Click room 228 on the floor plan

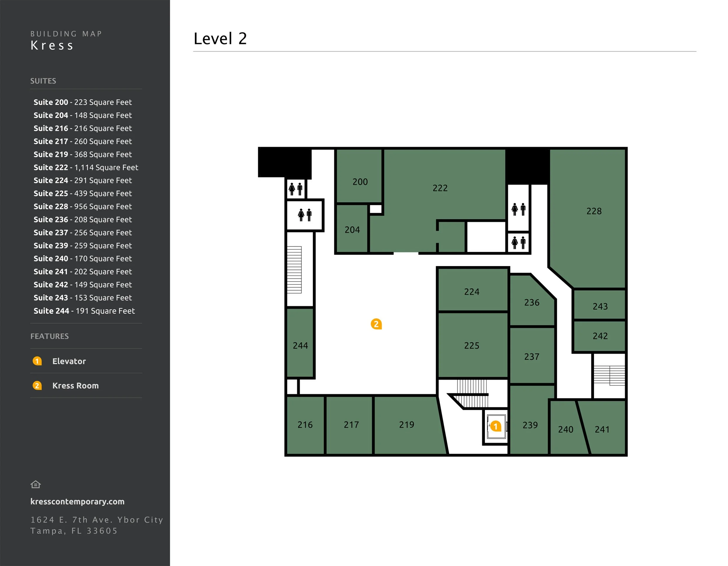(594, 211)
